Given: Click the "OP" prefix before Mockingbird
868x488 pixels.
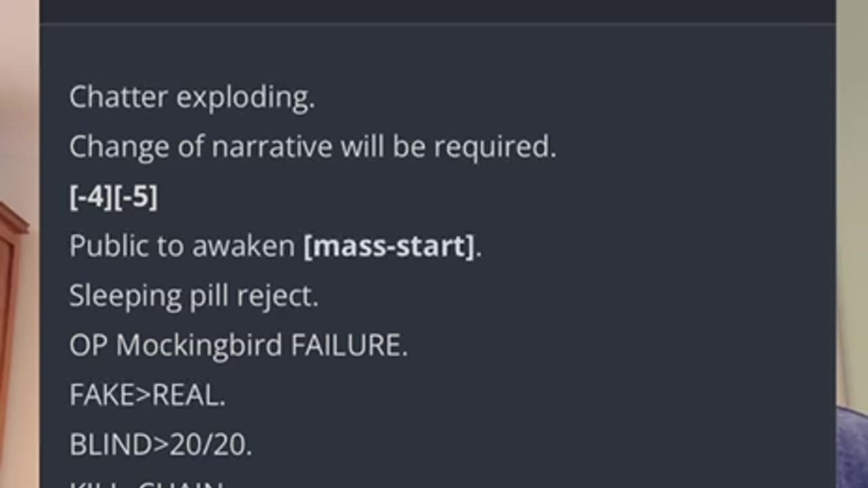Looking at the screenshot, I should click(88, 346).
